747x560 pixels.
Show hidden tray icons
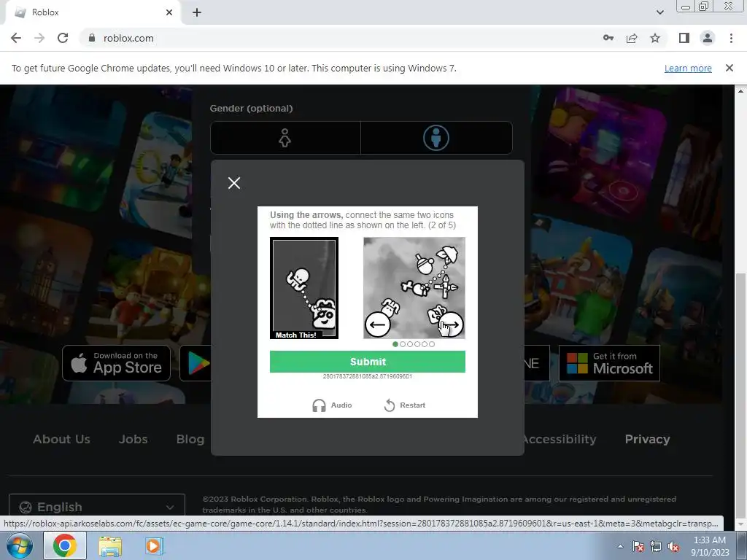tap(620, 546)
